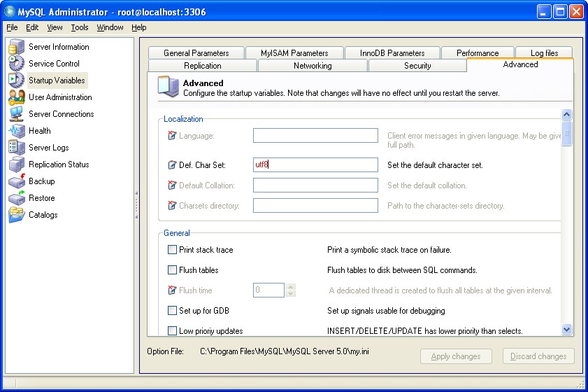Screen dimensions: 588x392
Task: Click the Flush time number field
Action: coord(268,290)
